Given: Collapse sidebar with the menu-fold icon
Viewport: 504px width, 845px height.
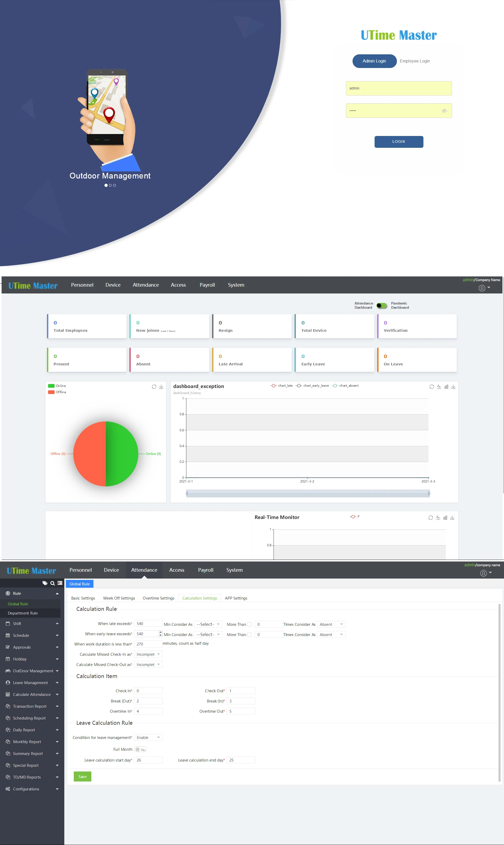Looking at the screenshot, I should [x=60, y=583].
